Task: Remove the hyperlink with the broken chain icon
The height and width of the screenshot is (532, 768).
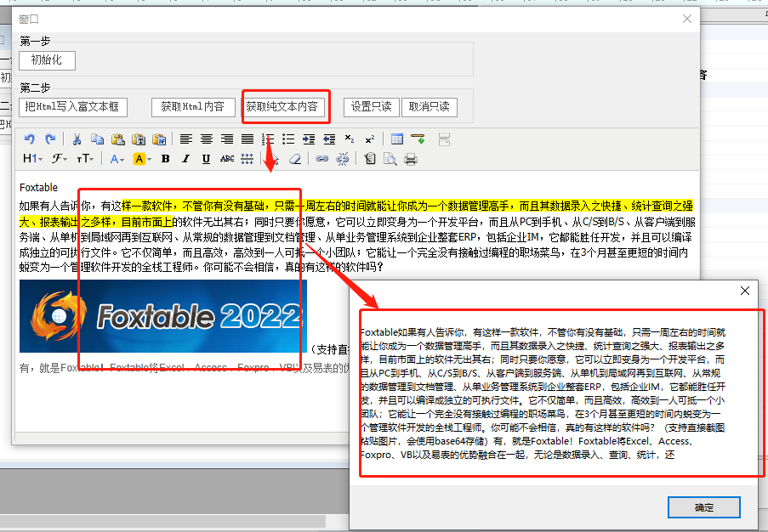Action: (x=343, y=159)
